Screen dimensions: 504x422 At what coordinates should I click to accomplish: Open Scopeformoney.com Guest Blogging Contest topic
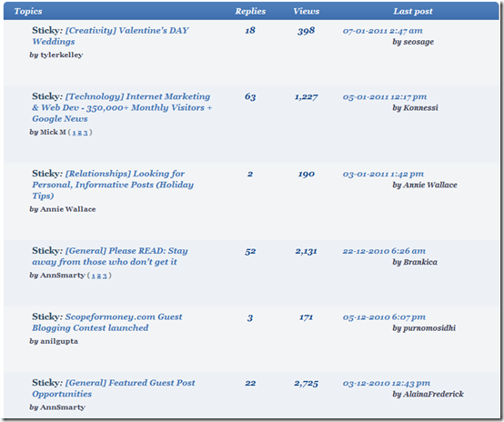(107, 322)
